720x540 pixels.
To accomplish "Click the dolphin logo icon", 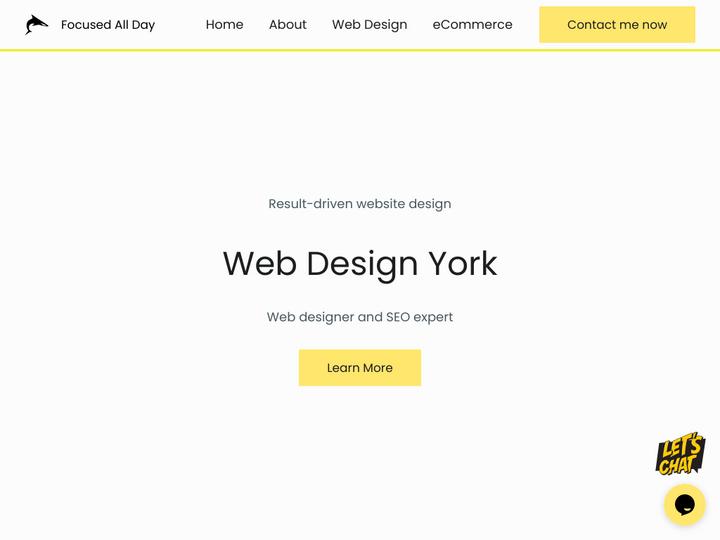I will (36, 25).
